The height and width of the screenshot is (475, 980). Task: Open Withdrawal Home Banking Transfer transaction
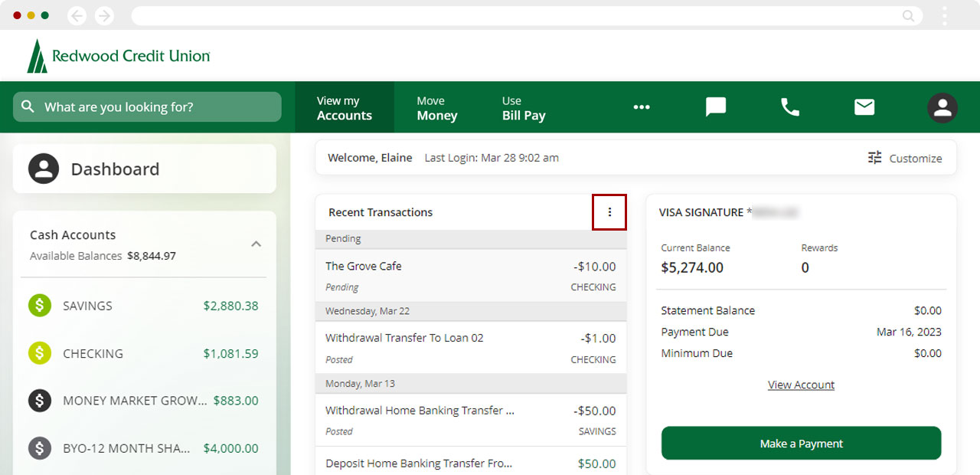[x=471, y=420]
